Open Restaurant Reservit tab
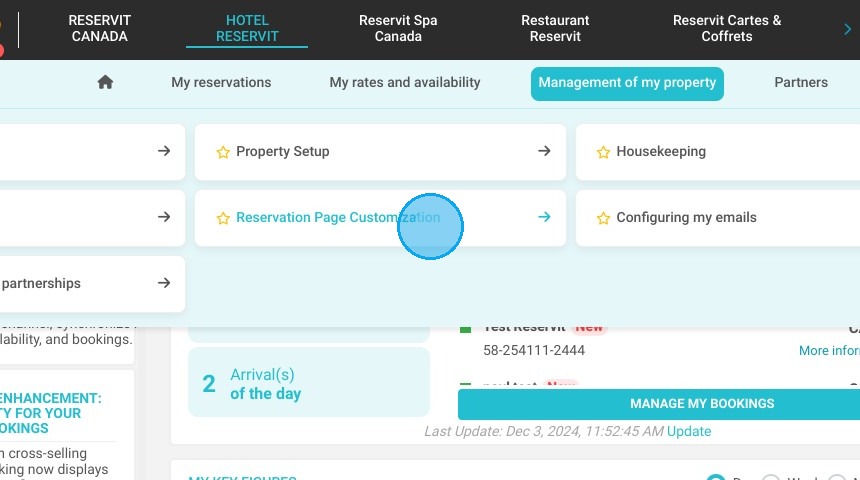Image resolution: width=860 pixels, height=480 pixels. [555, 29]
